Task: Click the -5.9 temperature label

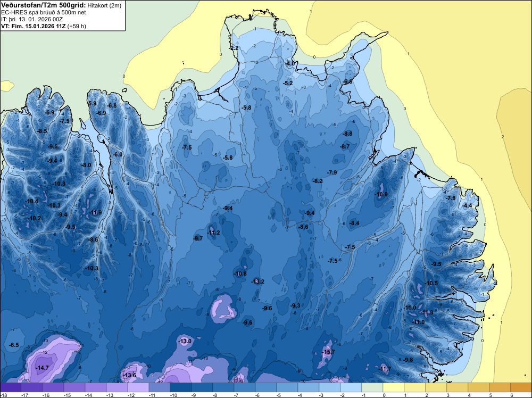Action: click(x=92, y=103)
